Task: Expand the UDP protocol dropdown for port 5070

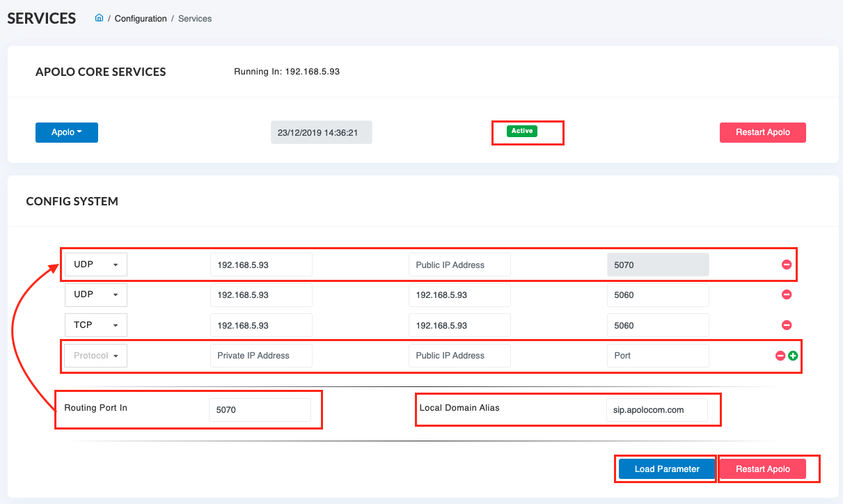Action: tap(96, 265)
